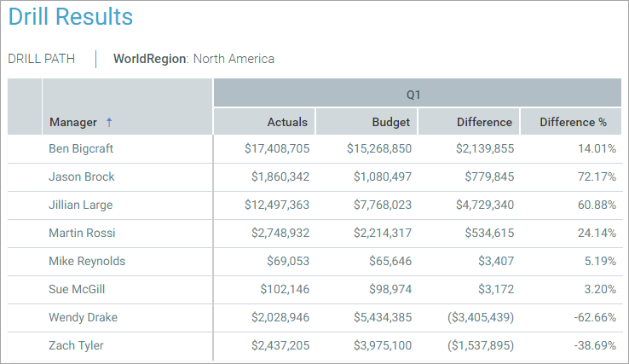This screenshot has height=364, width=629.
Task: Click the Difference column header
Action: coord(469,122)
